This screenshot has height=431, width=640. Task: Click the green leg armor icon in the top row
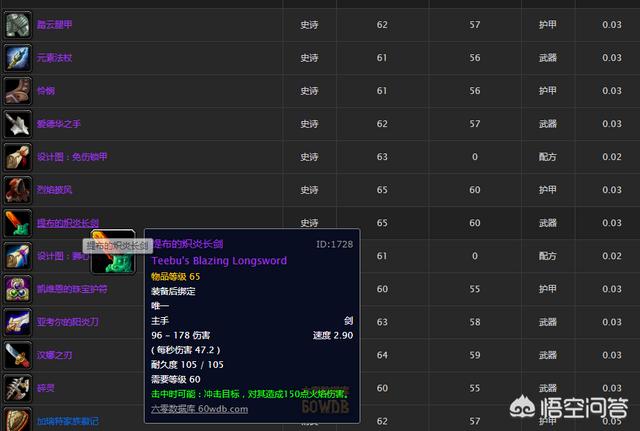pos(18,25)
